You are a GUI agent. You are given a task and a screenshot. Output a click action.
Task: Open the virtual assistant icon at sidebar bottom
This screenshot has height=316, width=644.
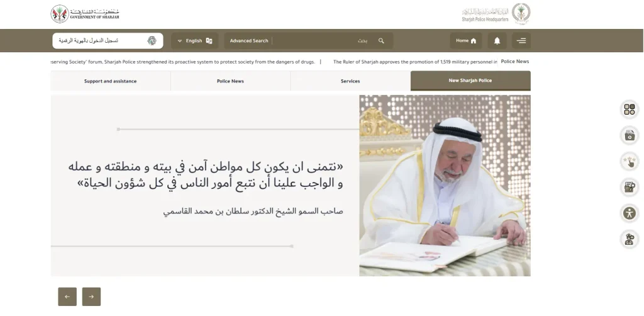click(x=629, y=239)
